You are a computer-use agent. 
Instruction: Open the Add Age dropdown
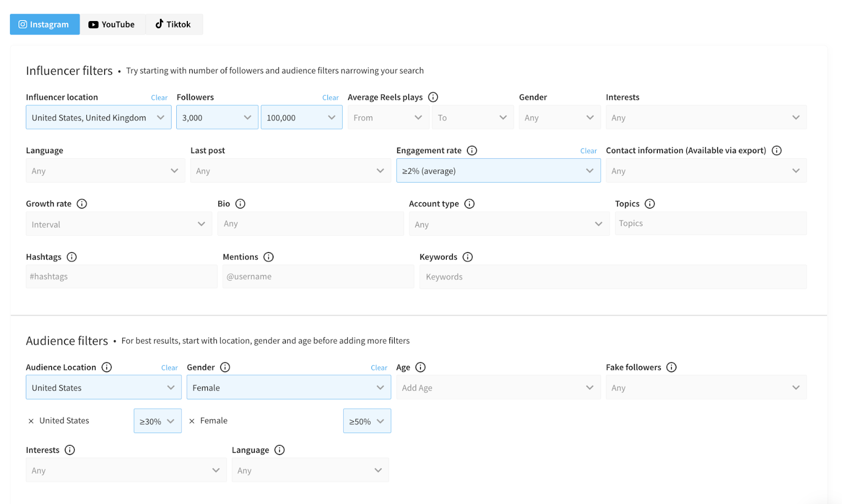tap(498, 388)
